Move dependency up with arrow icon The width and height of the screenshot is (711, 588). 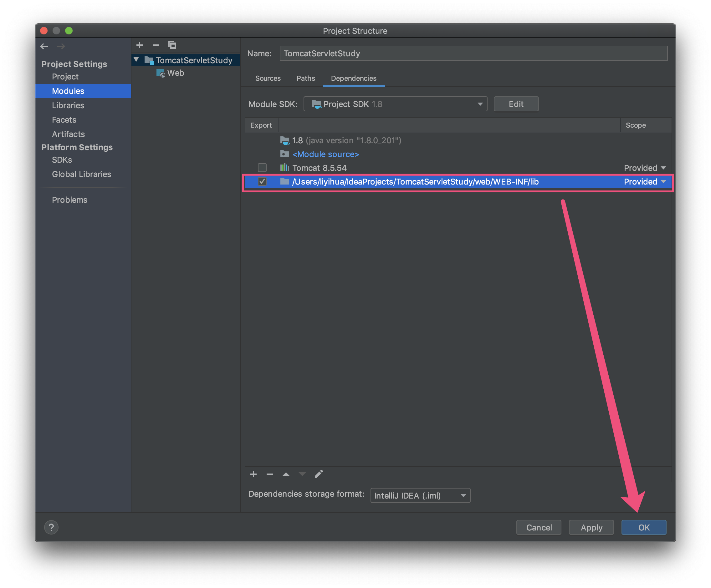click(286, 474)
